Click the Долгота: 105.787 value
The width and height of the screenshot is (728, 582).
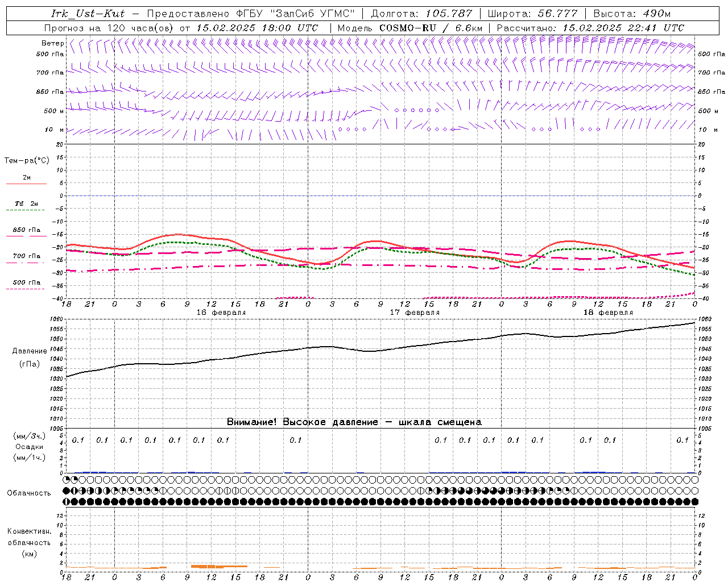pos(421,14)
